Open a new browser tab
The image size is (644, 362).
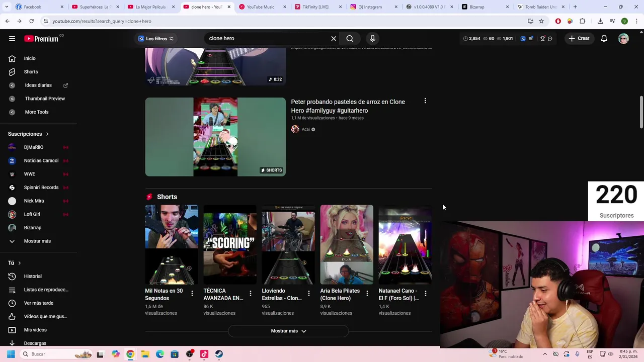click(x=575, y=7)
